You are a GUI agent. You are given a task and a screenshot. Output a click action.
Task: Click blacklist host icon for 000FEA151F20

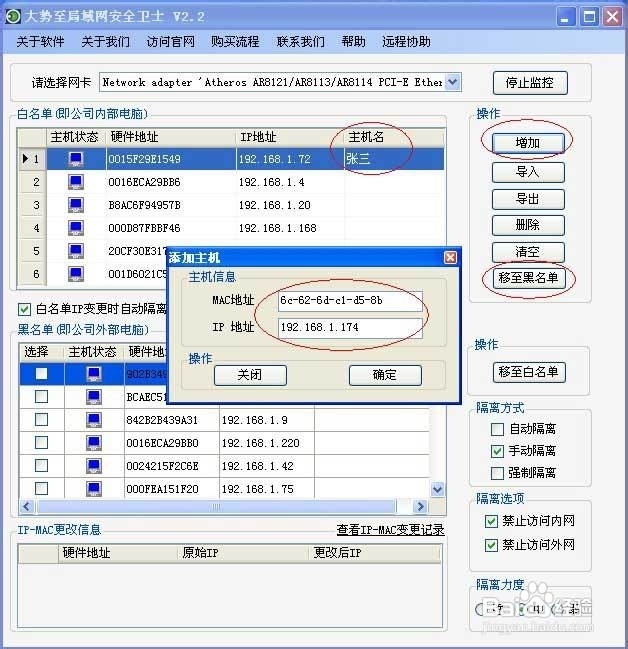pos(94,488)
